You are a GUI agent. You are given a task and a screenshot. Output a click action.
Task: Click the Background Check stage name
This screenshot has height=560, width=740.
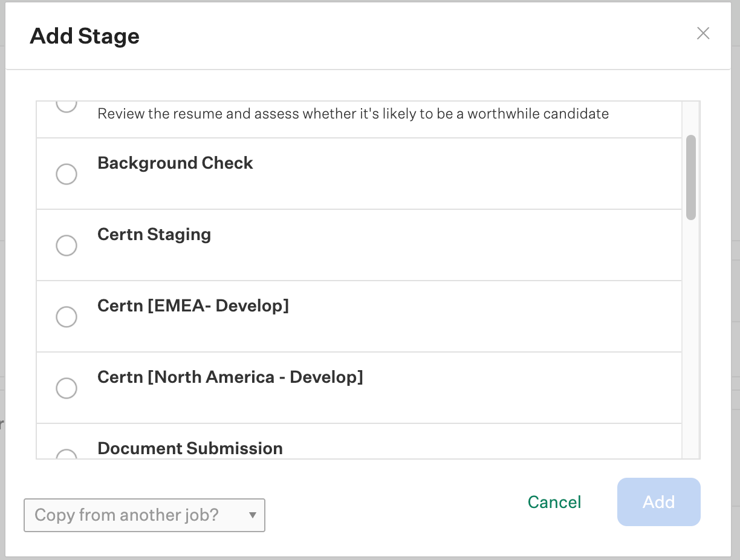tap(175, 163)
